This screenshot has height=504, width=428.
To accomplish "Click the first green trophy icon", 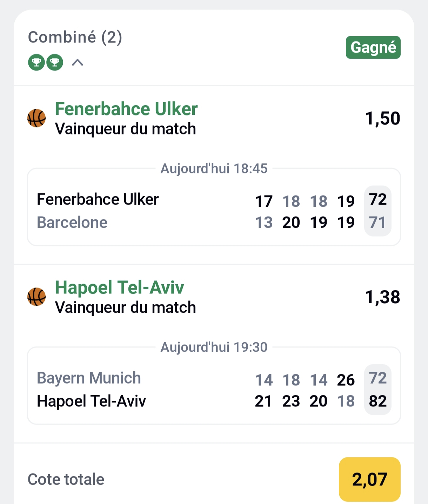I will [x=36, y=62].
